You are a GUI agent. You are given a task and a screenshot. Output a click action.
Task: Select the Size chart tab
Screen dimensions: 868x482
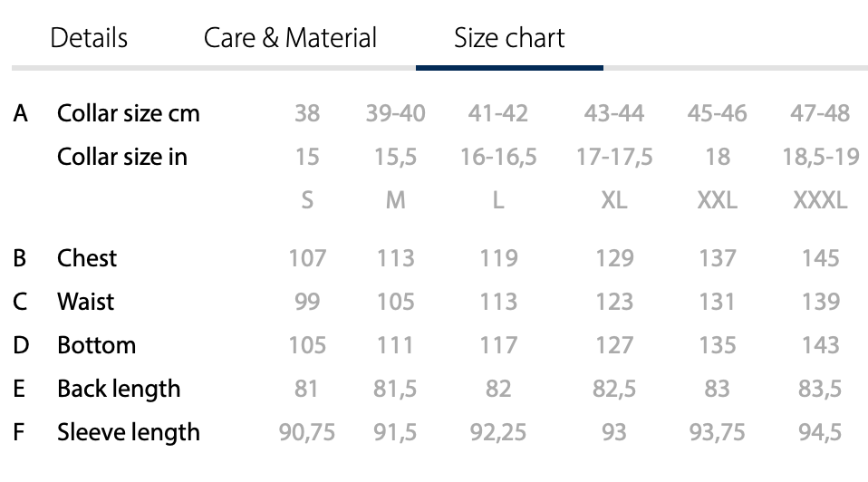(x=509, y=38)
